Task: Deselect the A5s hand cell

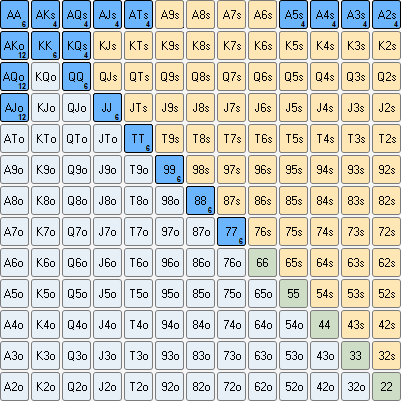Action: pyautogui.click(x=293, y=15)
